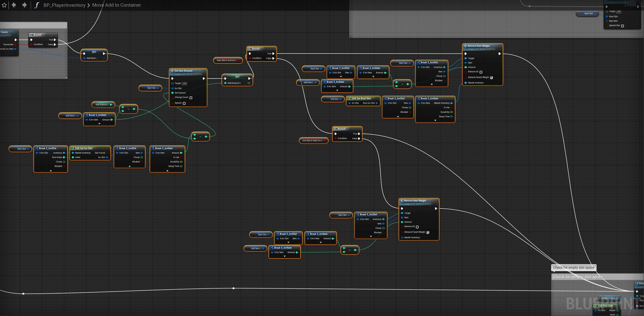Click the forward navigation arrow
644x316 pixels.
tap(24, 5)
